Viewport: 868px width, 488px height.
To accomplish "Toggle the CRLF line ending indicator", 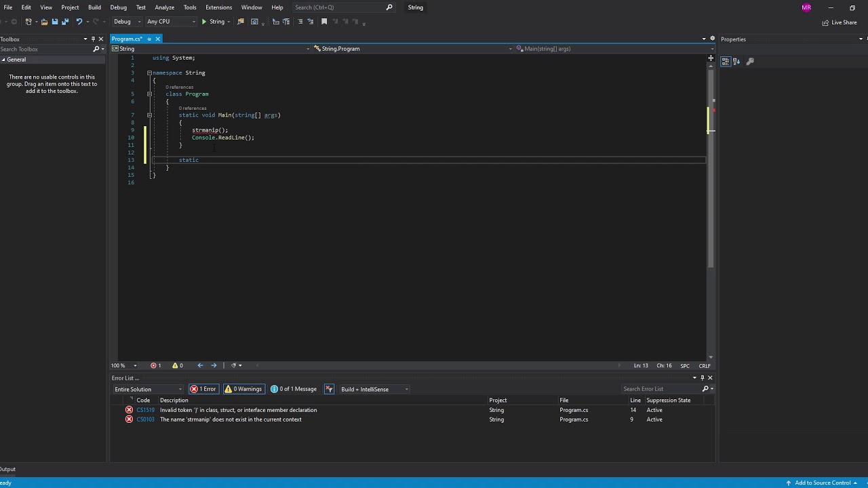I will pyautogui.click(x=705, y=366).
